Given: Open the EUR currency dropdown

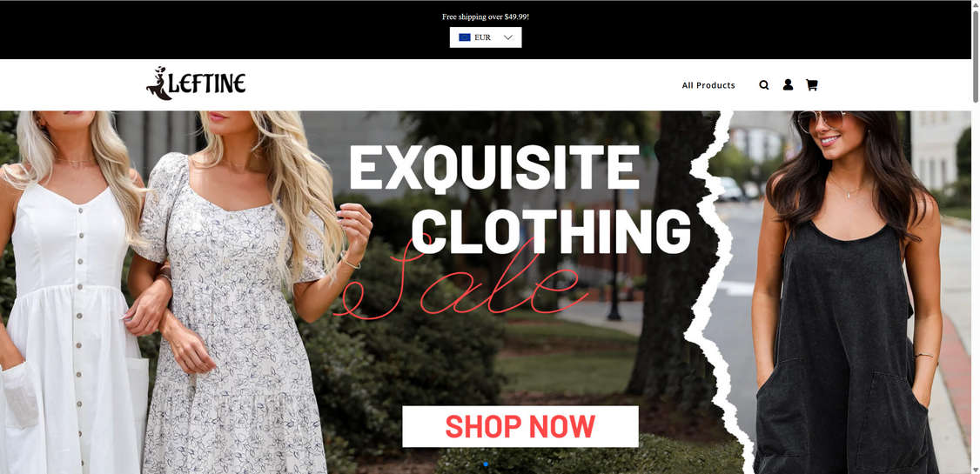Looking at the screenshot, I should 486,37.
